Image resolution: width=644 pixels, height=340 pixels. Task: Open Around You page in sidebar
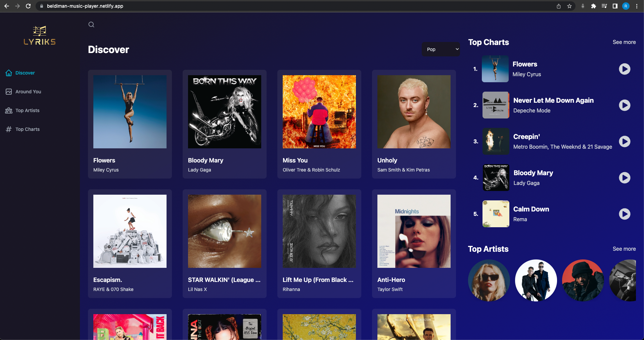[x=28, y=92]
